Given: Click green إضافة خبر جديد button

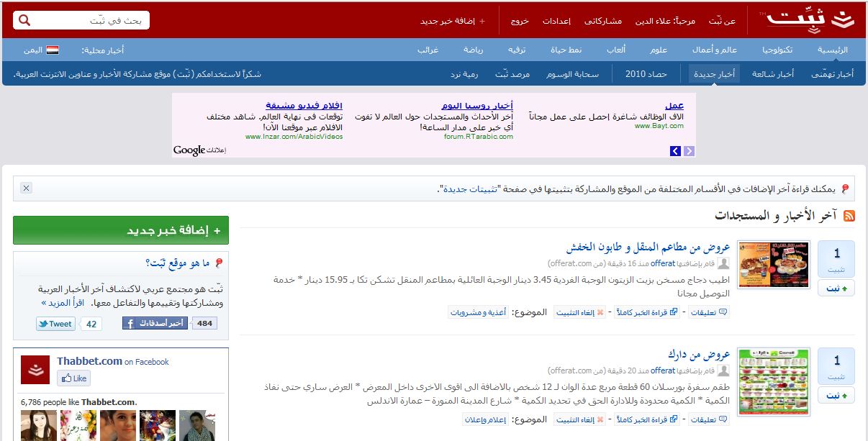Looking at the screenshot, I should [x=121, y=230].
